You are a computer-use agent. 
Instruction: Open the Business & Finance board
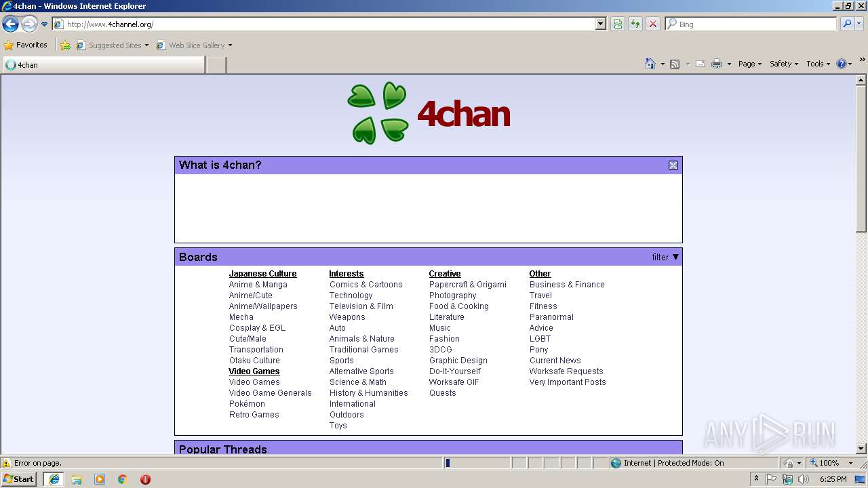coord(567,285)
